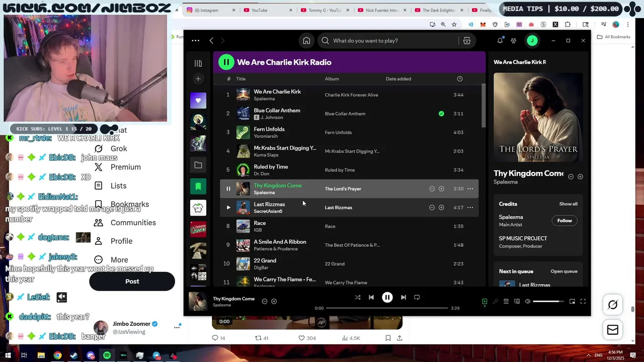Open queue from Next in queue section
The image size is (644, 362).
tap(563, 271)
